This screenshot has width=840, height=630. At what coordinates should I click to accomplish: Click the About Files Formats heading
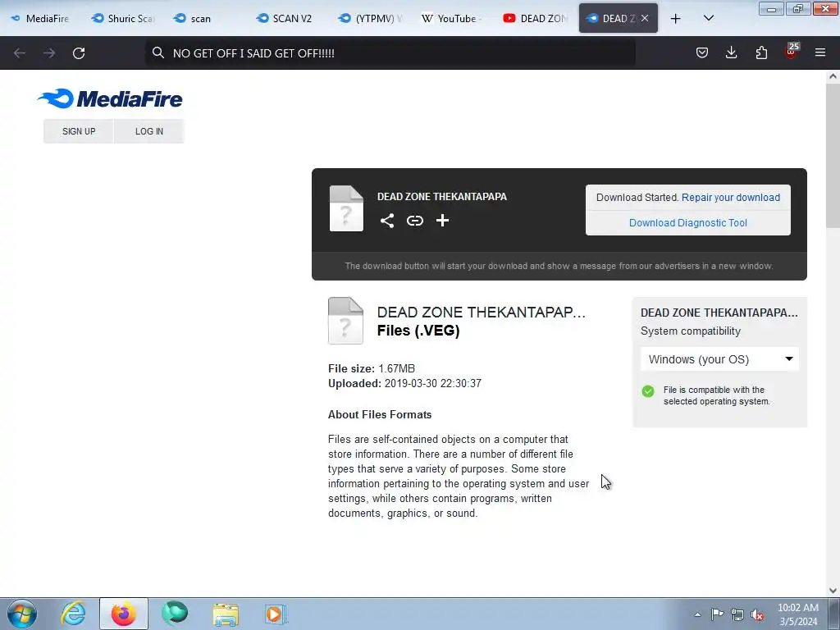pos(380,414)
